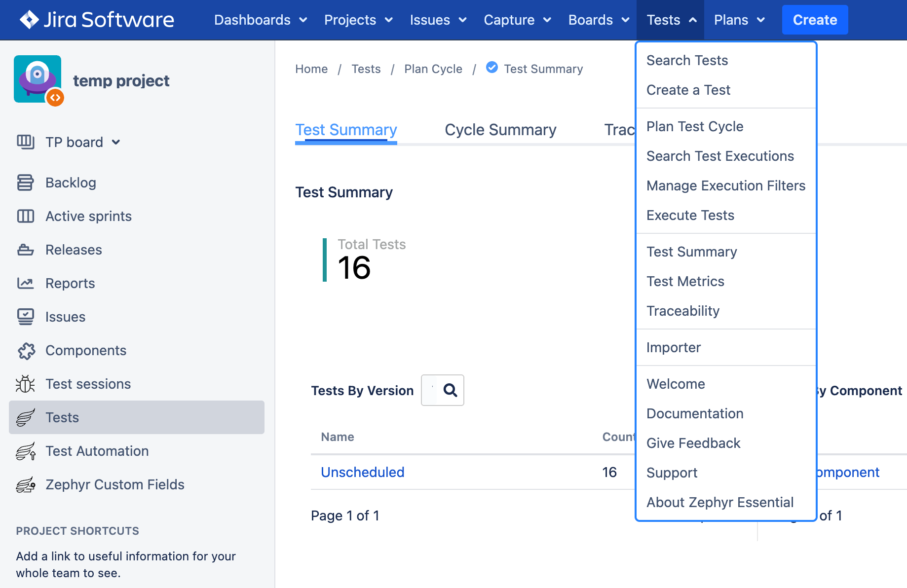
Task: Select Plan Test Cycle from the menu
Action: point(695,126)
